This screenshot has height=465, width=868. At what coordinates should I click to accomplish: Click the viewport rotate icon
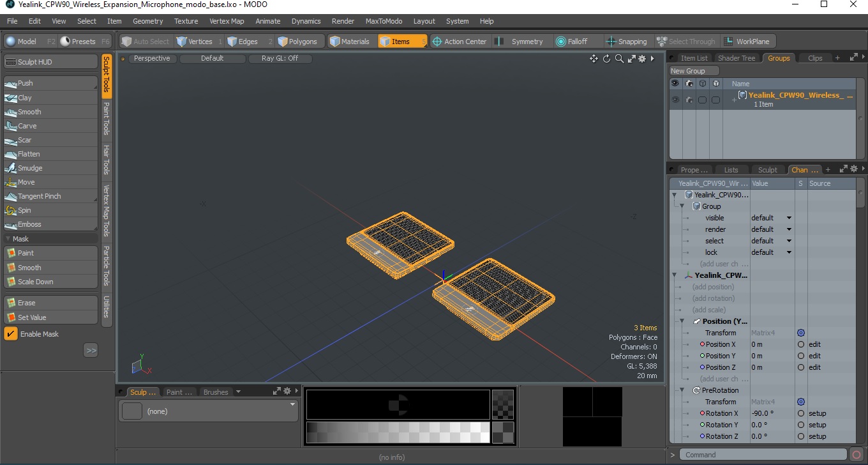pyautogui.click(x=606, y=59)
